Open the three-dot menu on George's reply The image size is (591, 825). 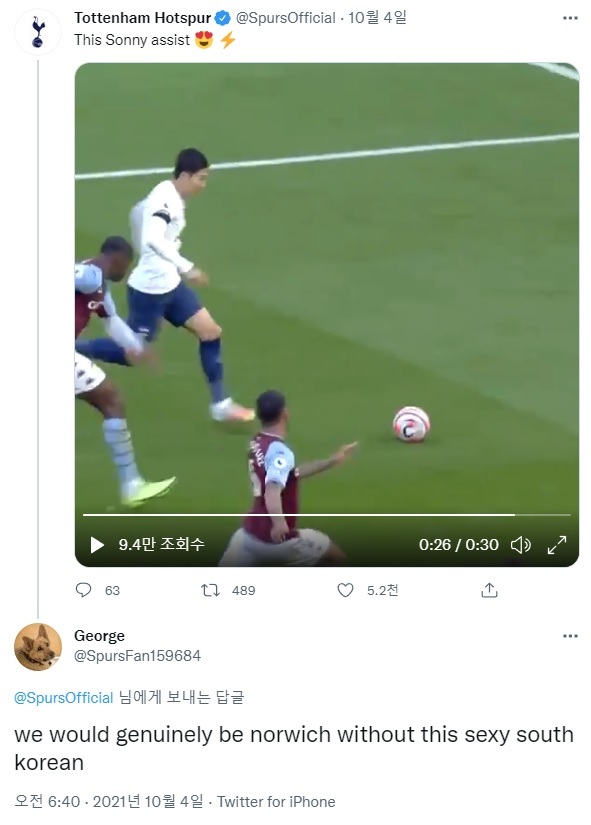(570, 636)
